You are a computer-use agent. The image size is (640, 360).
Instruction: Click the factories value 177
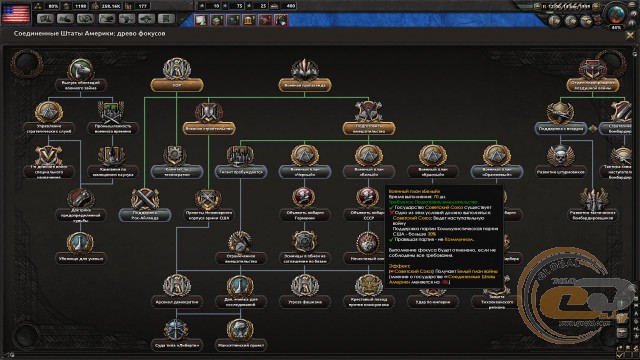click(x=142, y=6)
